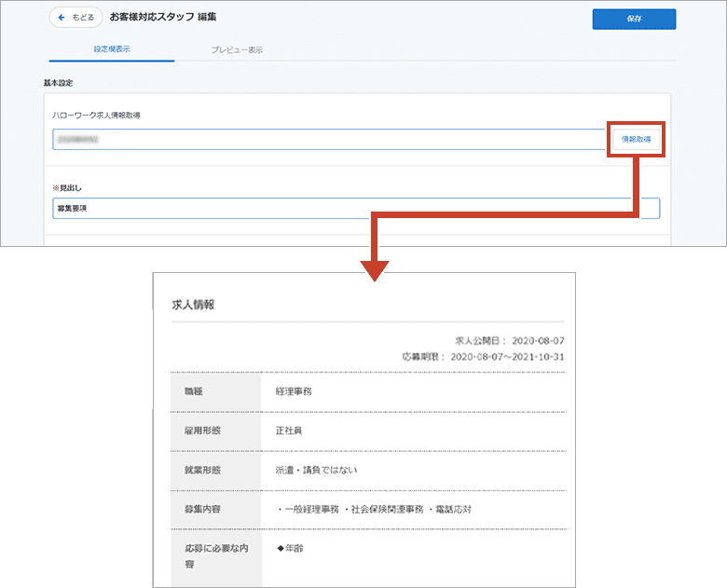Click the 派遣・請負ではない value text

click(317, 470)
